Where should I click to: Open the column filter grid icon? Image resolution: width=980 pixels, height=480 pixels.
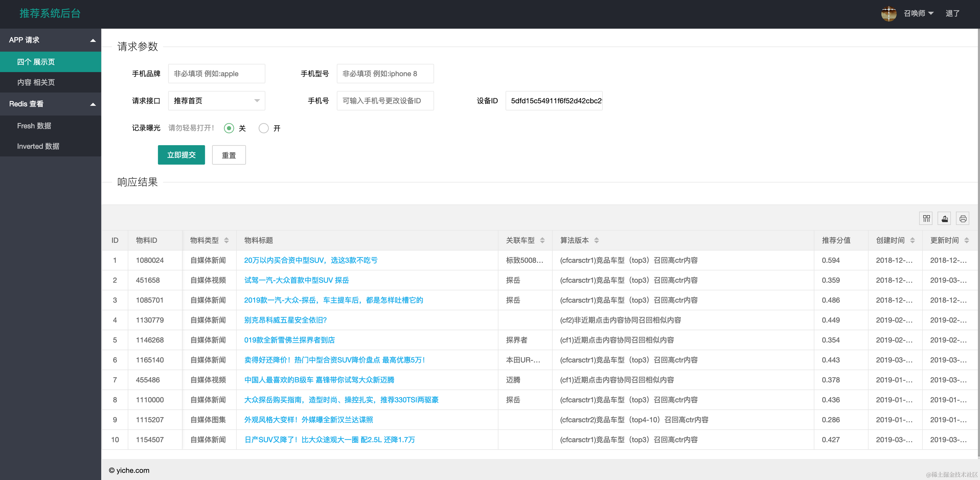(926, 218)
